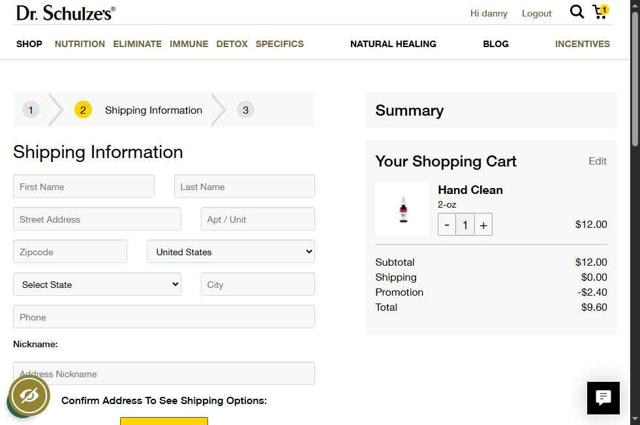640x425 pixels.
Task: Click the -$2.40 promotion value
Action: (x=592, y=292)
